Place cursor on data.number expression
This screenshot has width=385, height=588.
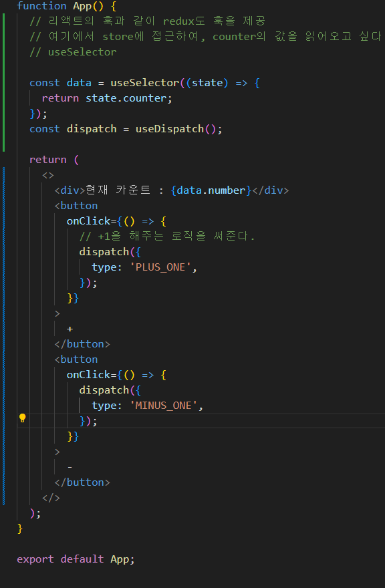click(211, 190)
